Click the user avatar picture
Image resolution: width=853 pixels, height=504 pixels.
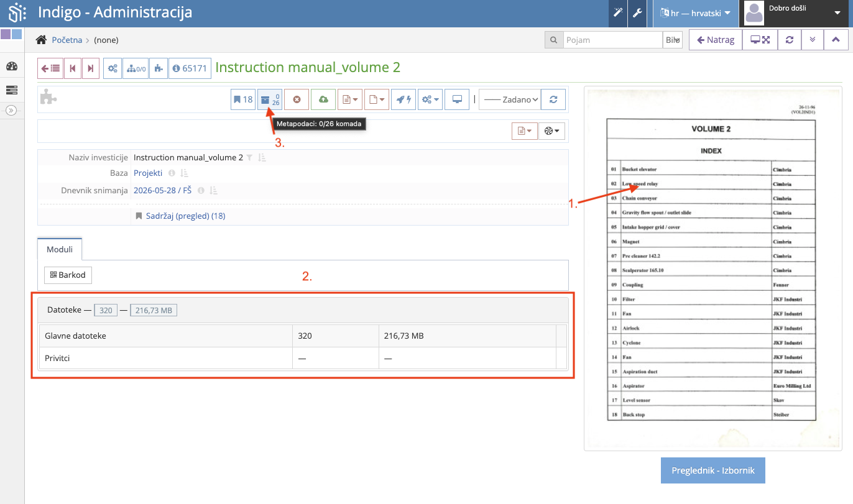tap(754, 13)
